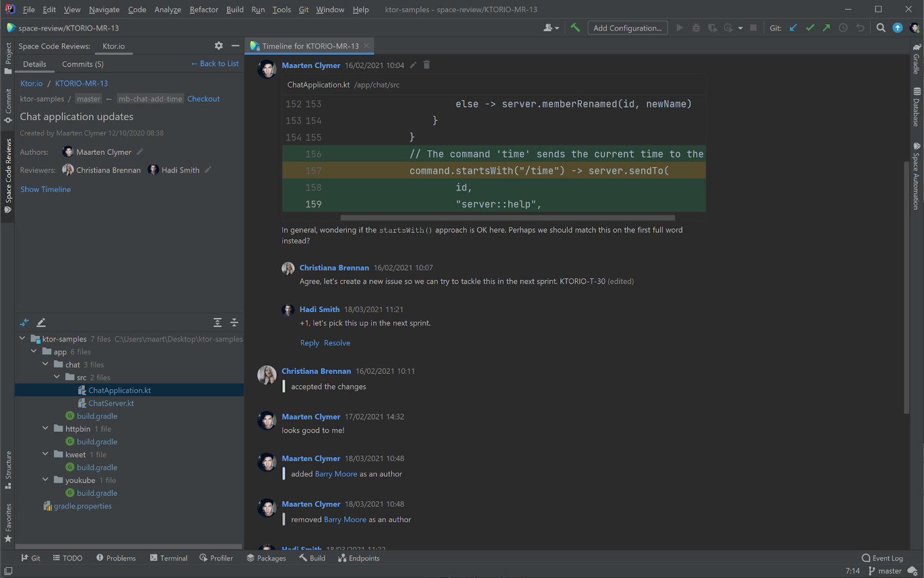This screenshot has height=578, width=924.
Task: Open Git history clock icon
Action: coord(843,28)
